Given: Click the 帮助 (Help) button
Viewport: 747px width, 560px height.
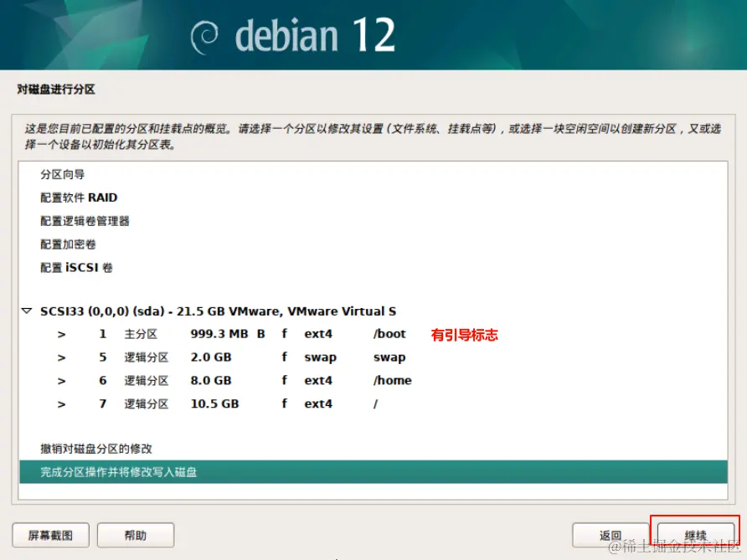Looking at the screenshot, I should pos(136,535).
